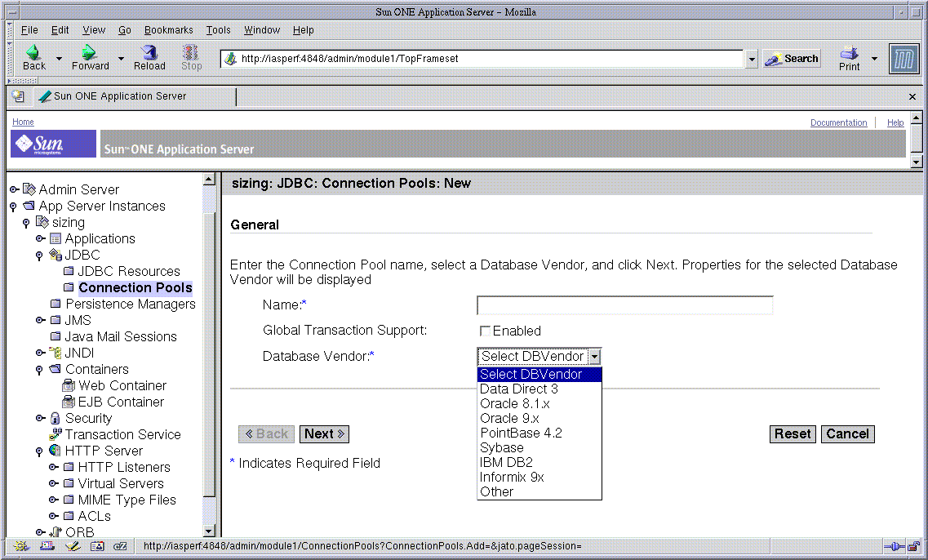
Task: Open the Tools menu
Action: pyautogui.click(x=218, y=29)
